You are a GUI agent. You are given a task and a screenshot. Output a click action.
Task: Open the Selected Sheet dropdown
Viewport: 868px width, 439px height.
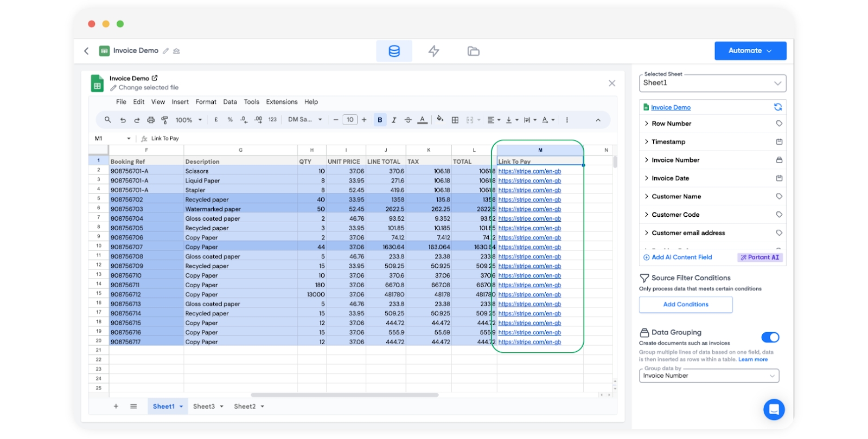coord(712,83)
